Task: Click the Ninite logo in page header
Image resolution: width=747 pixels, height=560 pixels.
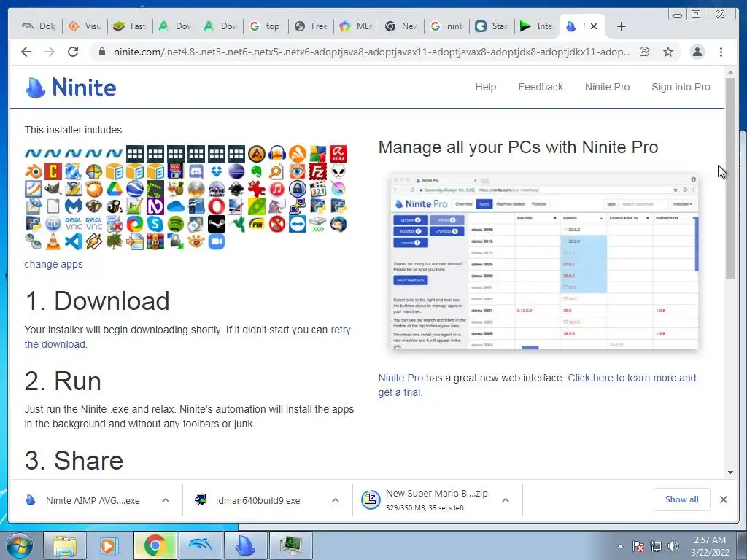Action: pyautogui.click(x=71, y=87)
